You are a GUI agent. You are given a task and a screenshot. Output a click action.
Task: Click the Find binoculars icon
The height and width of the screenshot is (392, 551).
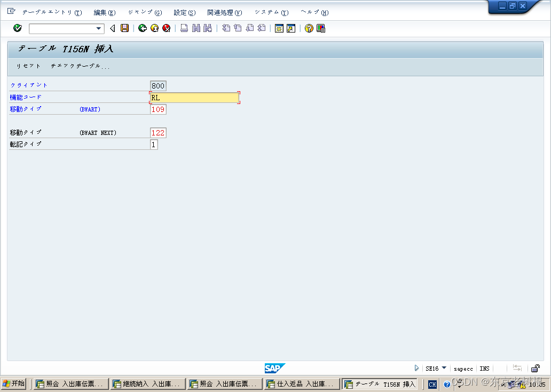[x=196, y=28]
